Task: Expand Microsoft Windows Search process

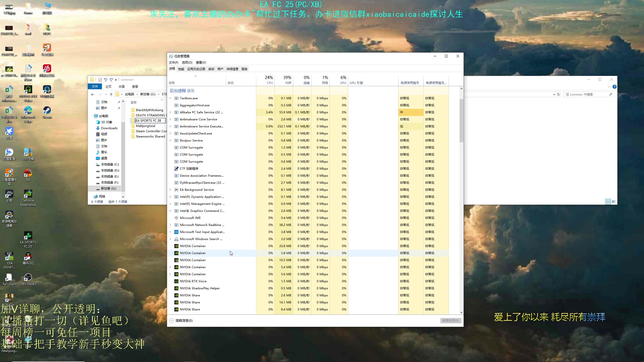Action: [x=170, y=239]
